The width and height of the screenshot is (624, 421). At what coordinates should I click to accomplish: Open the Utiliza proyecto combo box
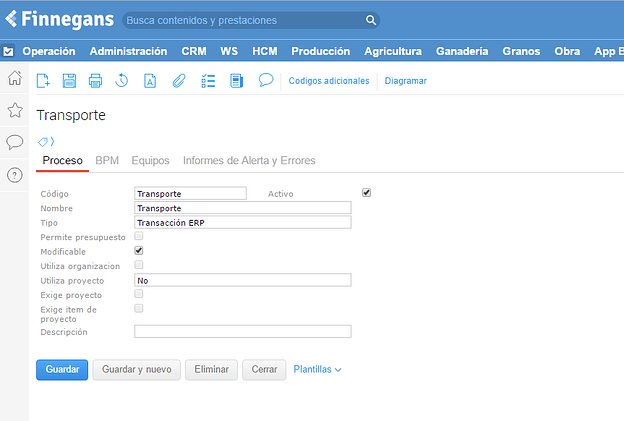click(x=242, y=281)
